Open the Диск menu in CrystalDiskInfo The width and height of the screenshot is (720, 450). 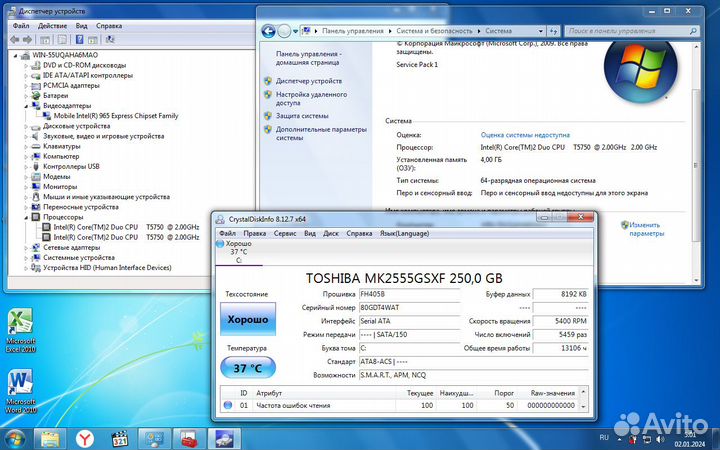331,233
